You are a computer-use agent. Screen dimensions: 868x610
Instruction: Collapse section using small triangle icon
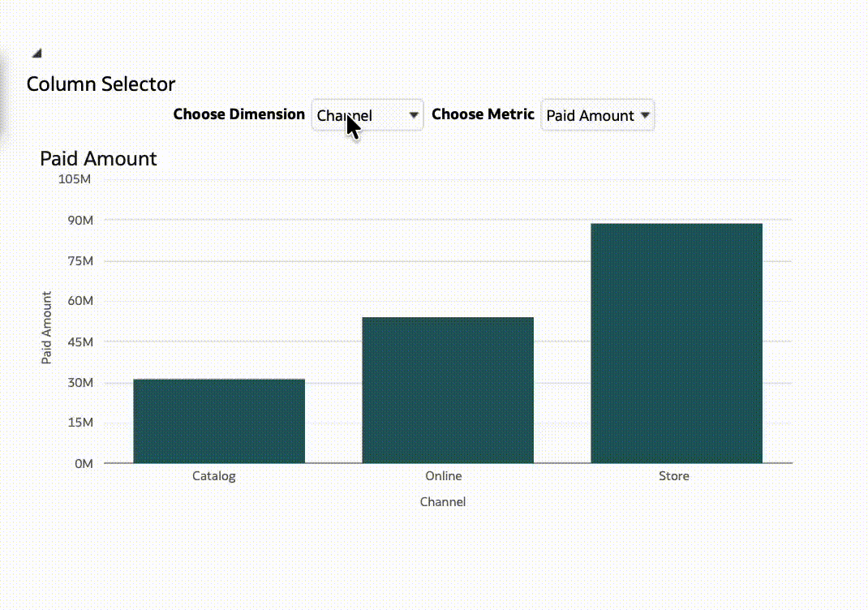[37, 54]
